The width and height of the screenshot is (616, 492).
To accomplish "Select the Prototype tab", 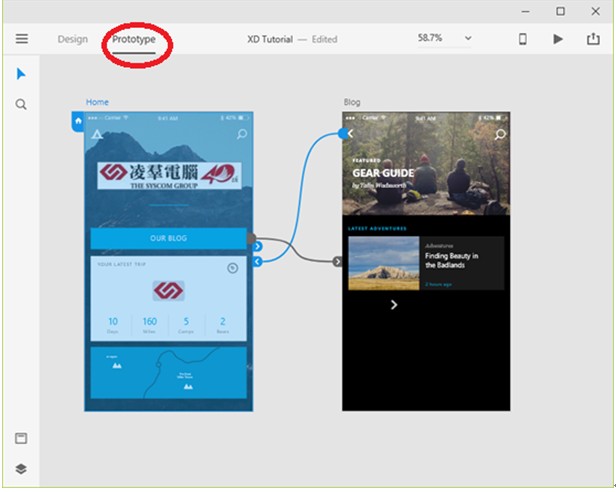I will pyautogui.click(x=134, y=39).
